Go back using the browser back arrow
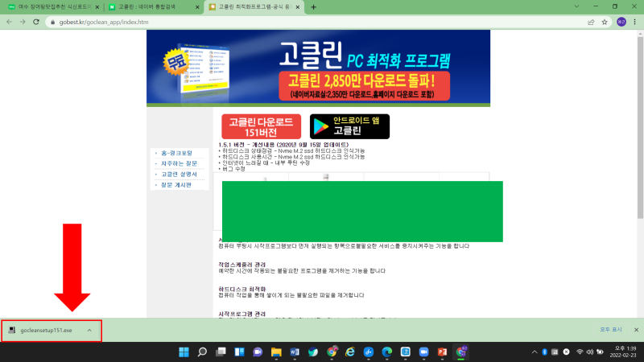The height and width of the screenshot is (362, 644). click(x=9, y=22)
